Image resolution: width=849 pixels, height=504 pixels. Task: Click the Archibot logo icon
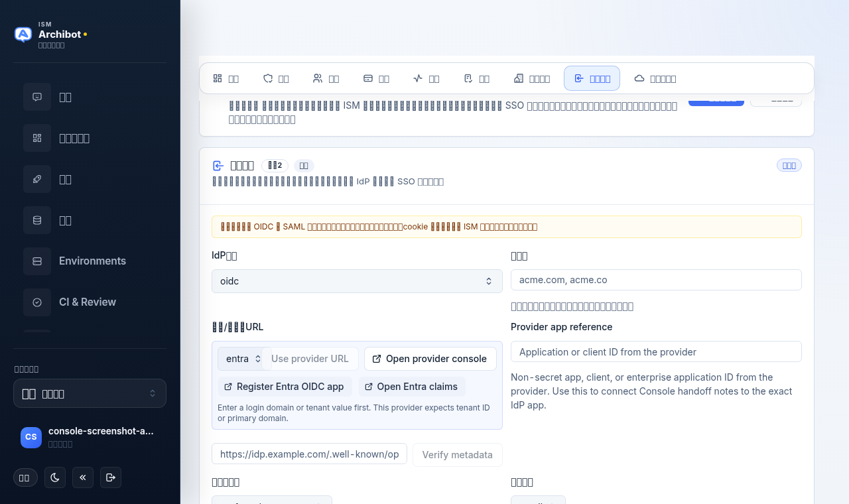click(x=23, y=34)
